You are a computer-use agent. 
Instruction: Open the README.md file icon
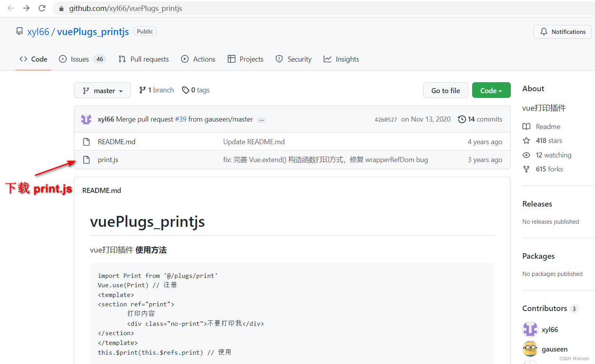(86, 141)
